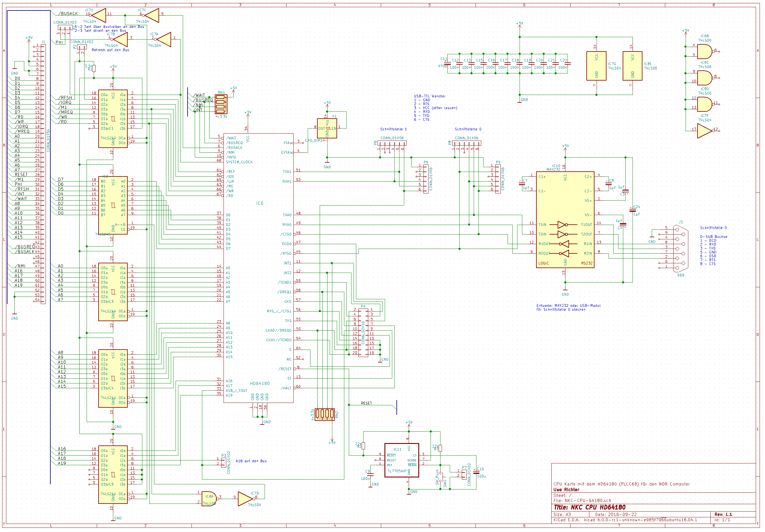Viewport: 765px width, 532px height.
Task: Click the 'Schnittstelle 1' label
Action: 393,129
